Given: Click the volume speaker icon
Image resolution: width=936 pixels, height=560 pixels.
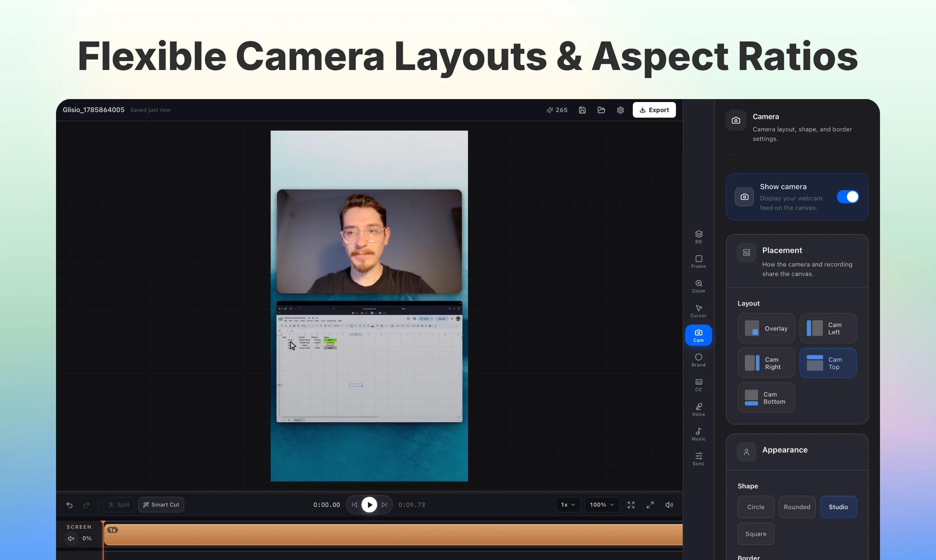Looking at the screenshot, I should coord(669,504).
